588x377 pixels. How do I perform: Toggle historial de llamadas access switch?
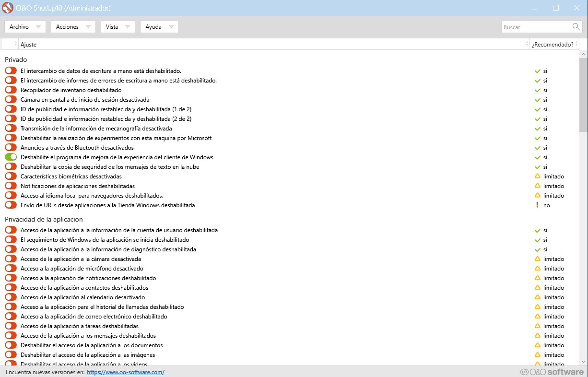tap(11, 306)
